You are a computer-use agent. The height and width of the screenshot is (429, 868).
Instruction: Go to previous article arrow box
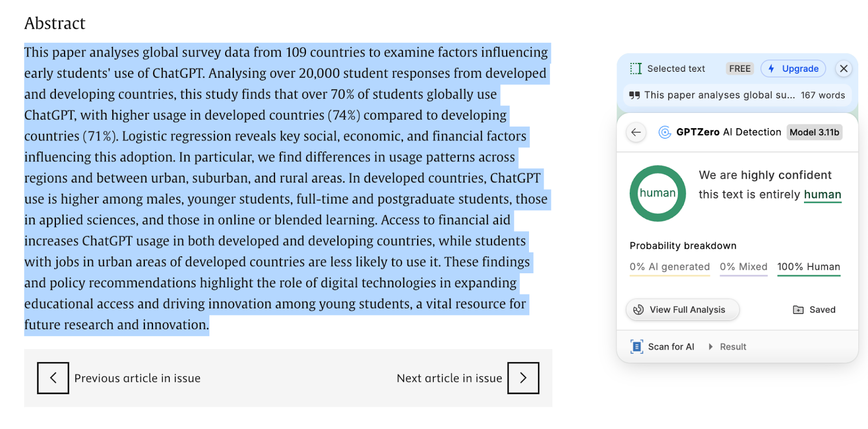tap(53, 378)
